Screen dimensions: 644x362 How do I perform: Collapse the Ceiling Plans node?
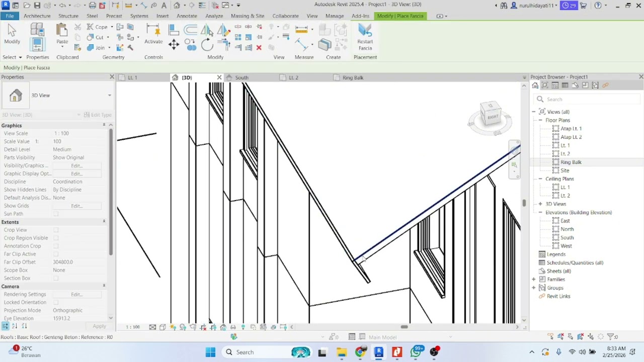click(540, 179)
